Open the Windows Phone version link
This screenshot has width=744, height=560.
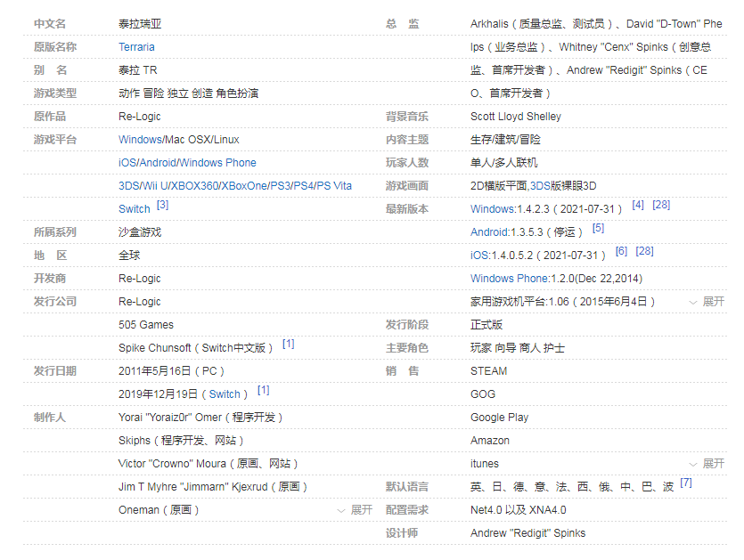click(510, 279)
